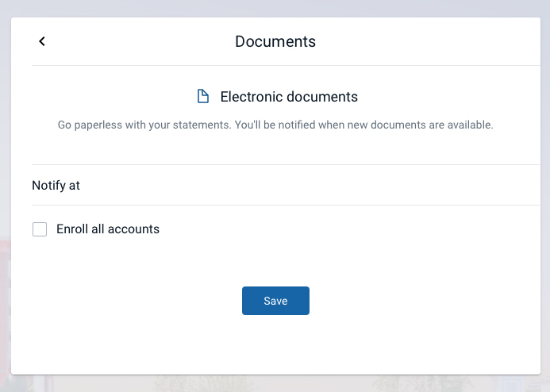The image size is (550, 392).
Task: Click the Go paperless description text
Action: coord(275,125)
